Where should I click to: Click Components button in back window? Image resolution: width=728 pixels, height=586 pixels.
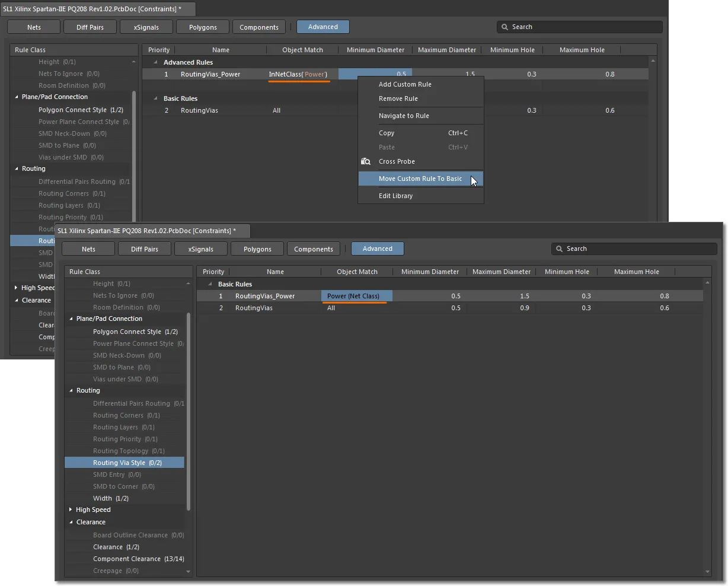pos(259,27)
